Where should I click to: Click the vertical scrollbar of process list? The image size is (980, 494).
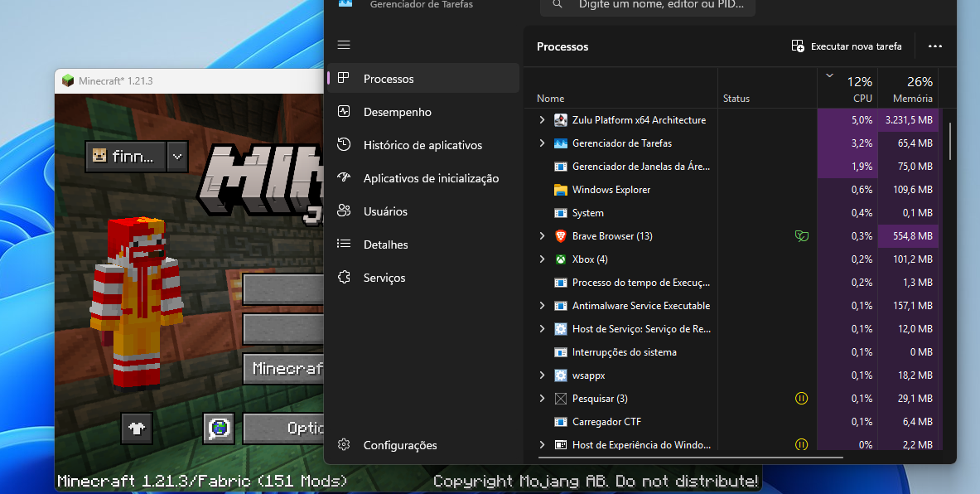950,141
